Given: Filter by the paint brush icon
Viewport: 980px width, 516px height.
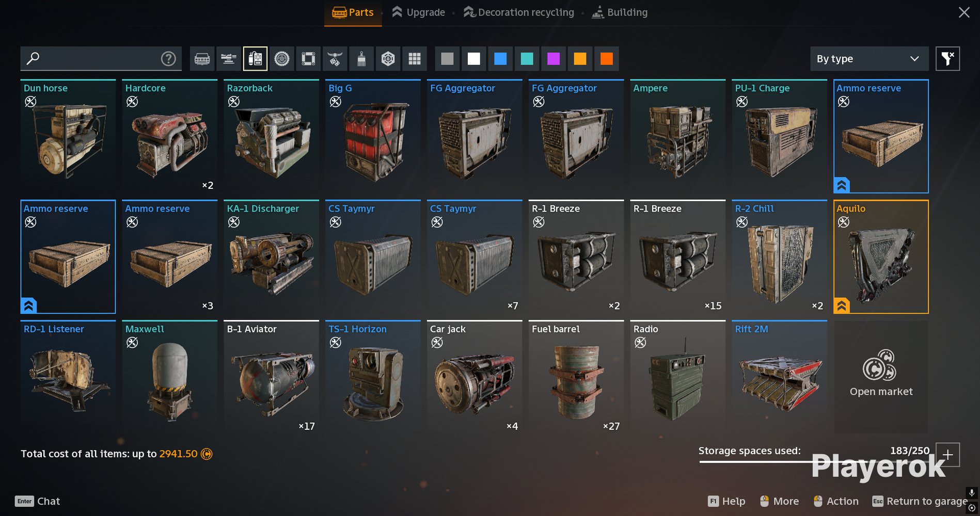Looking at the screenshot, I should [361, 59].
